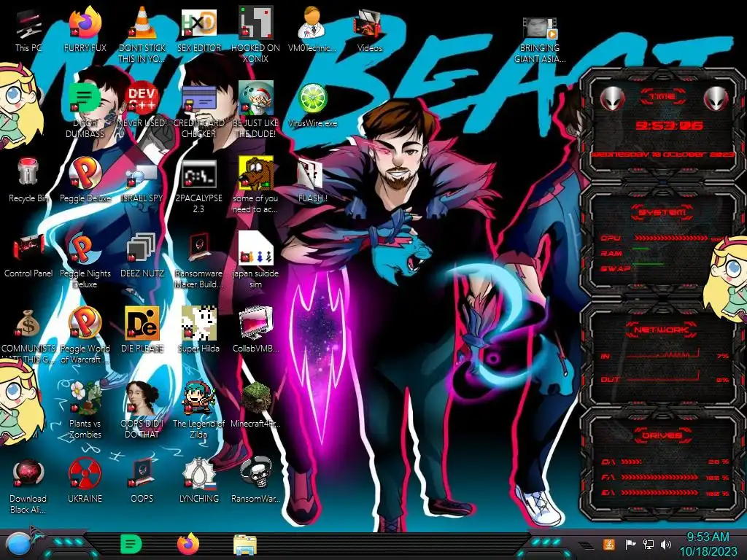Click the NETWORK header on the gadget
This screenshot has height=560, width=747.
pyautogui.click(x=662, y=329)
